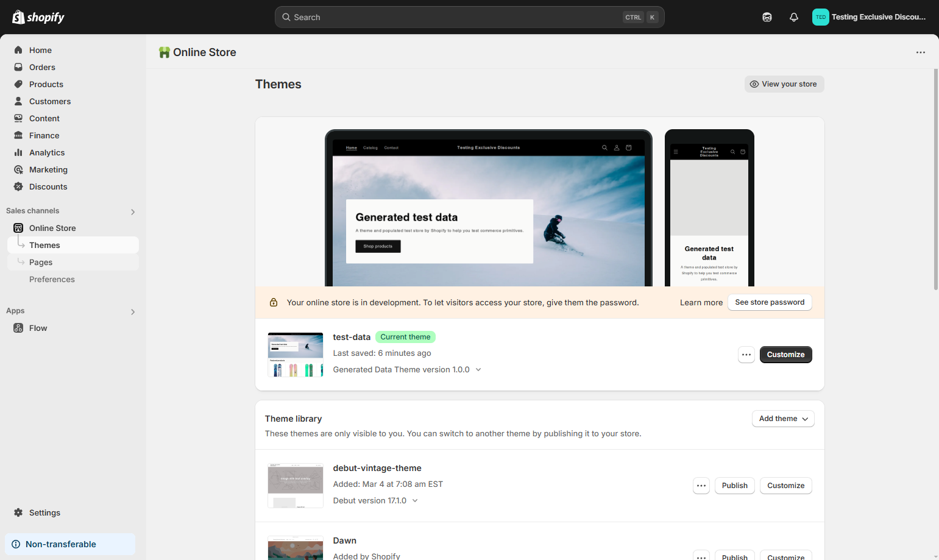Expand Generated Data Theme version details

pyautogui.click(x=478, y=369)
